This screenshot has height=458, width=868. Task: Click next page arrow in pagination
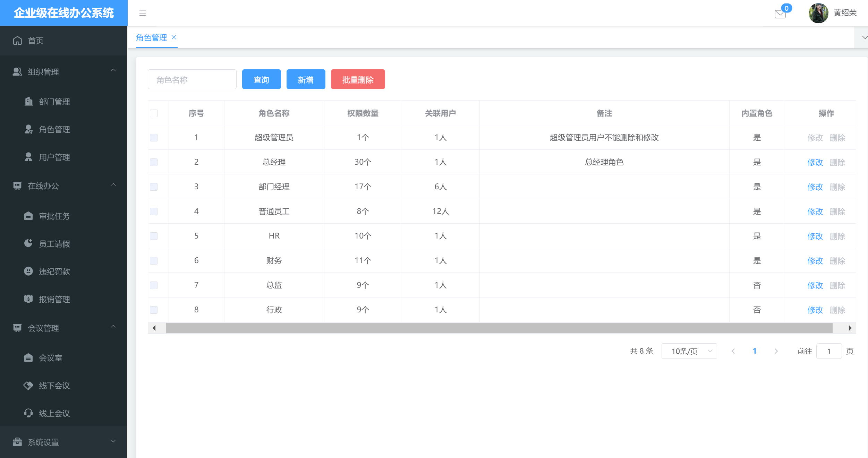[776, 351]
